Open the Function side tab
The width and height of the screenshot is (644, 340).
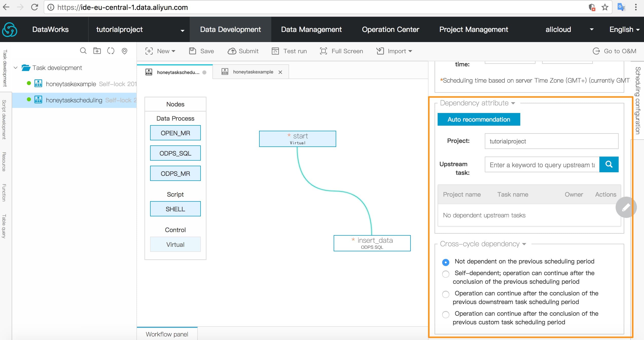[x=4, y=193]
